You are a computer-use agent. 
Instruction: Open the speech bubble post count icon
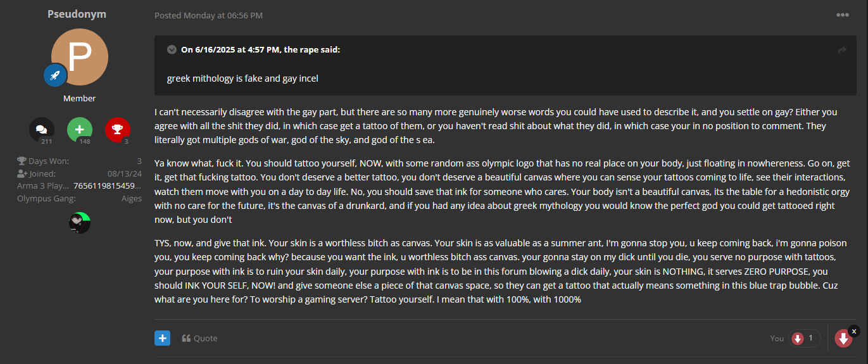coord(42,130)
